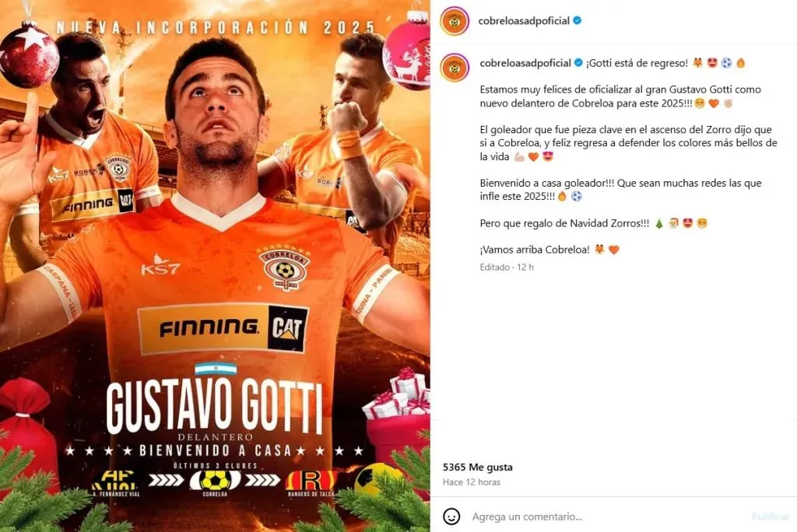Click the Gustavo Gotti poster image
The image size is (797, 532).
coord(215,266)
